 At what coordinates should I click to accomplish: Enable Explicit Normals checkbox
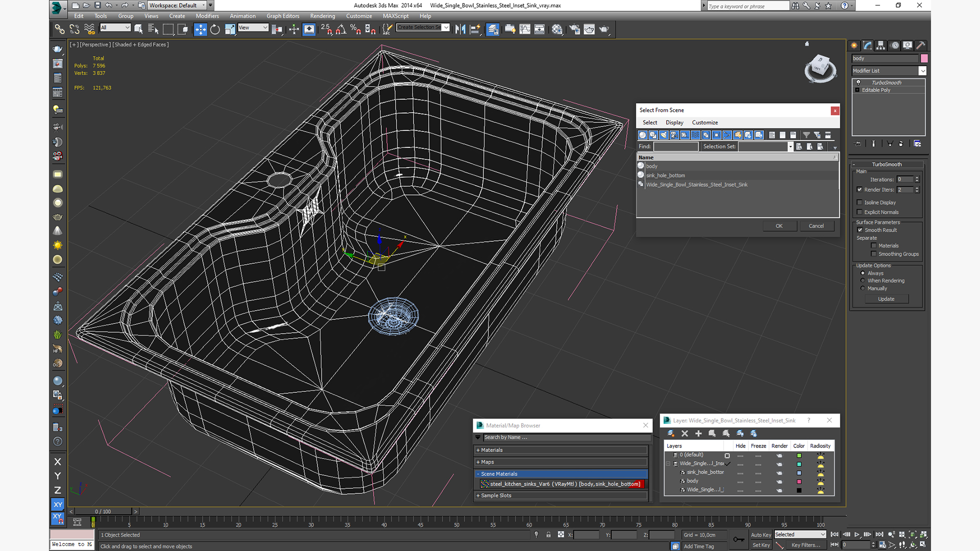point(860,212)
